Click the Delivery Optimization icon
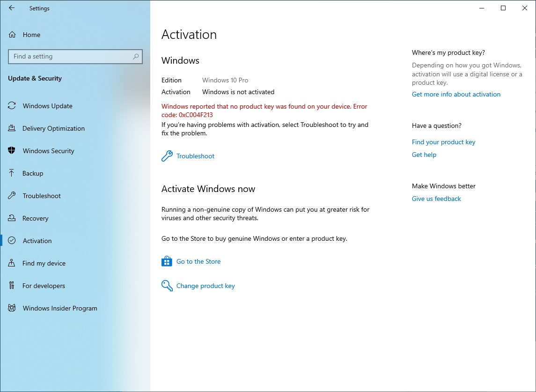Screen dimensions: 536x392 point(12,128)
